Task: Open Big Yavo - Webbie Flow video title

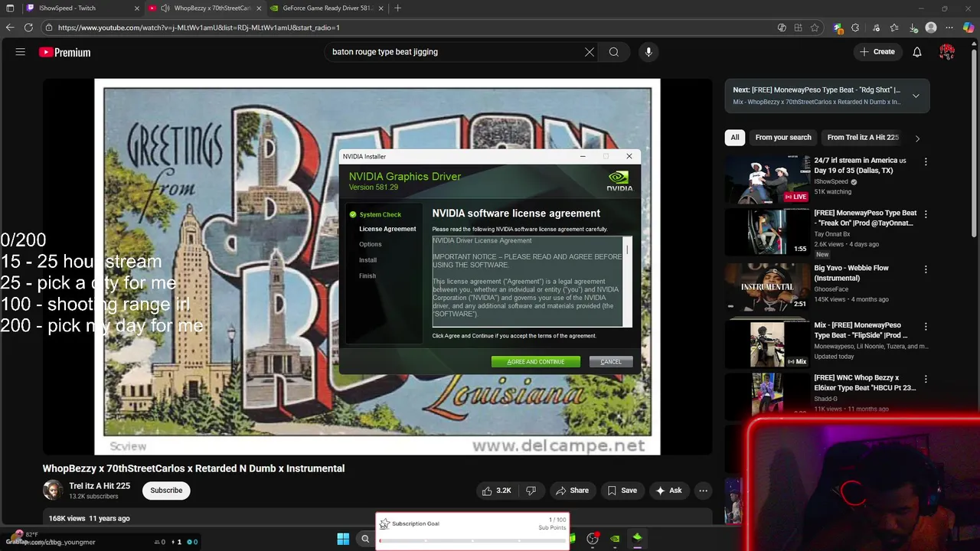Action: [x=851, y=273]
